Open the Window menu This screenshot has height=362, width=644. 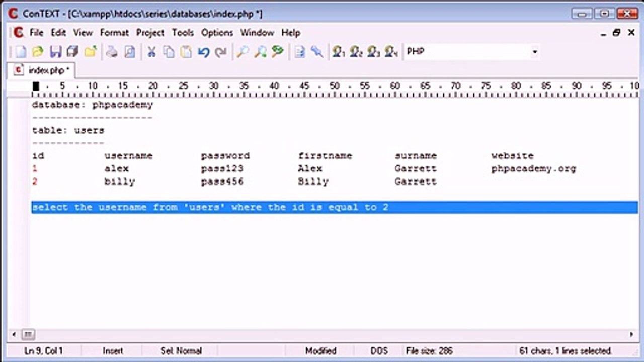tap(257, 32)
